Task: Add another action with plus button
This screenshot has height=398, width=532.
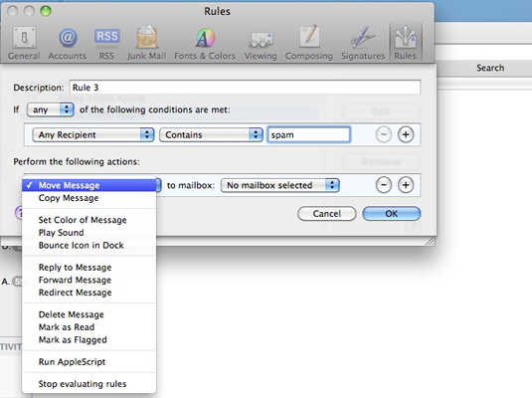Action: (x=406, y=185)
